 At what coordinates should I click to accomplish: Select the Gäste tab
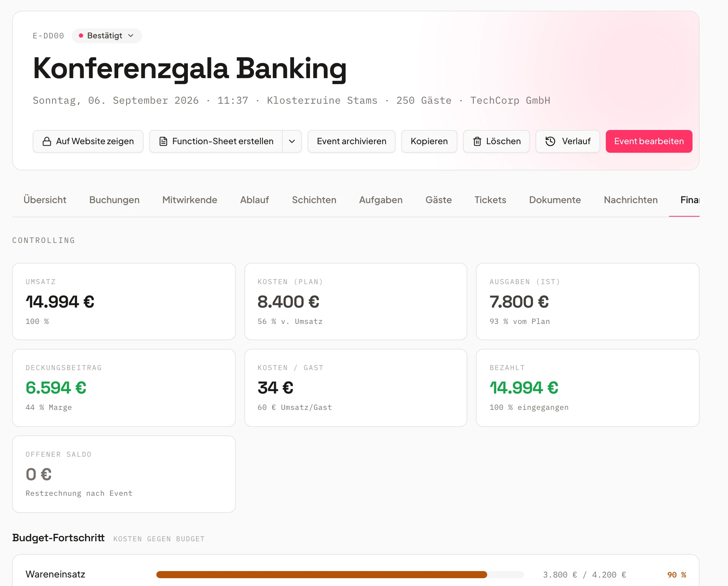pyautogui.click(x=439, y=200)
